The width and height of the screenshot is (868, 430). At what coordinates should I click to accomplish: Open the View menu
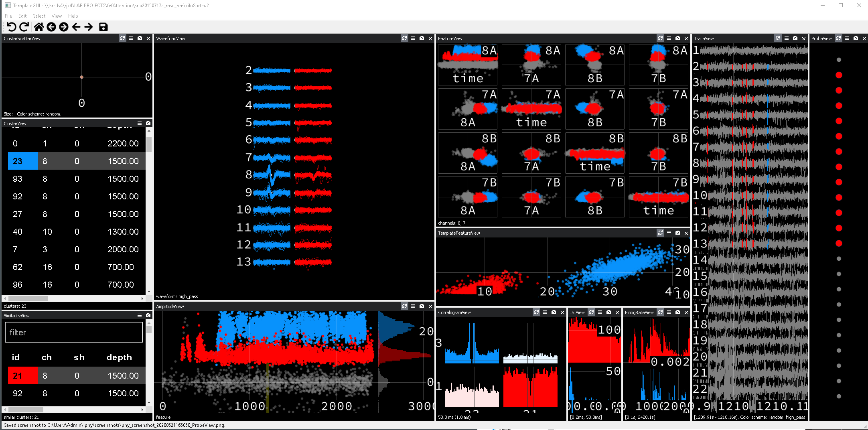pos(56,16)
